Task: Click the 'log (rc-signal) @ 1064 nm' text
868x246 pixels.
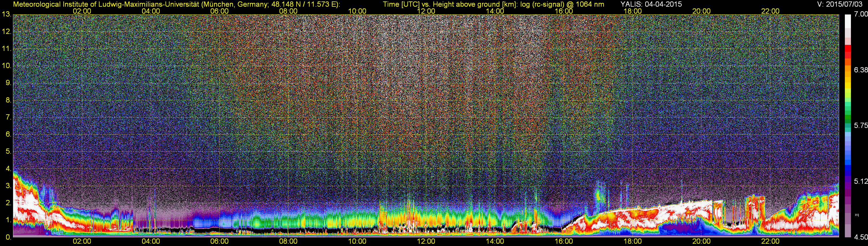Action: tap(562, 4)
